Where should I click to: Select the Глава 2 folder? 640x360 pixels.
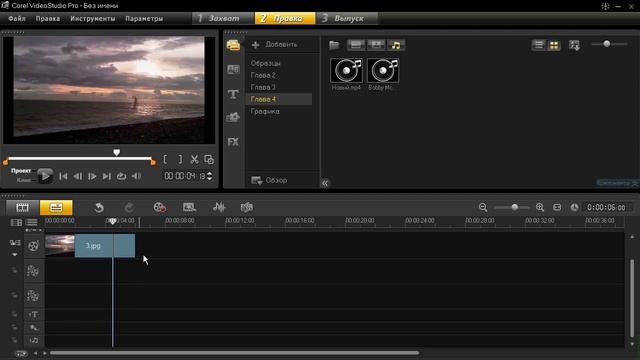[x=263, y=75]
